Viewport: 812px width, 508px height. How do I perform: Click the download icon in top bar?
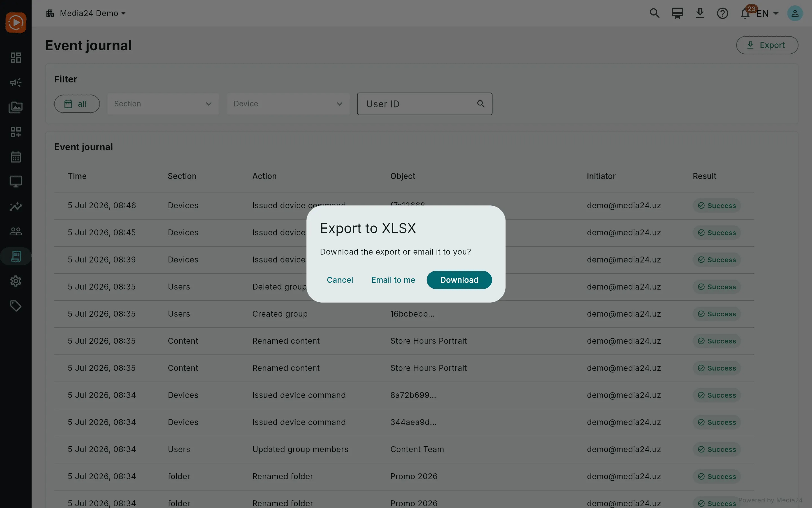point(700,13)
